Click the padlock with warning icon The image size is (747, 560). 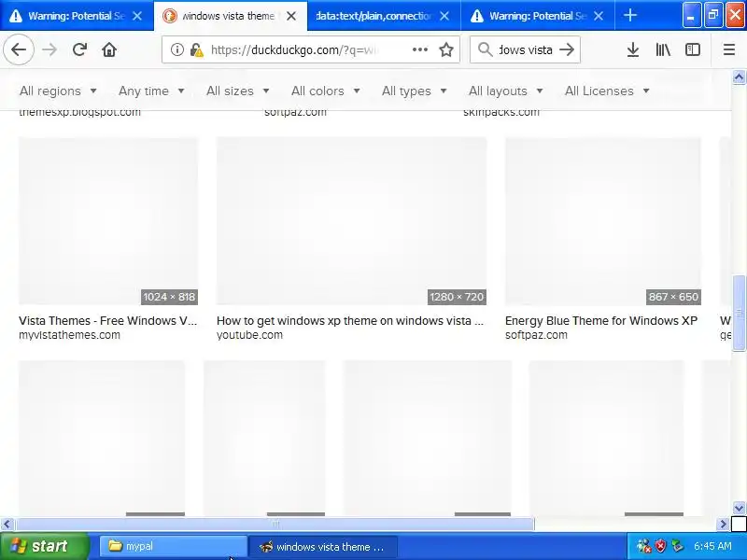click(196, 49)
